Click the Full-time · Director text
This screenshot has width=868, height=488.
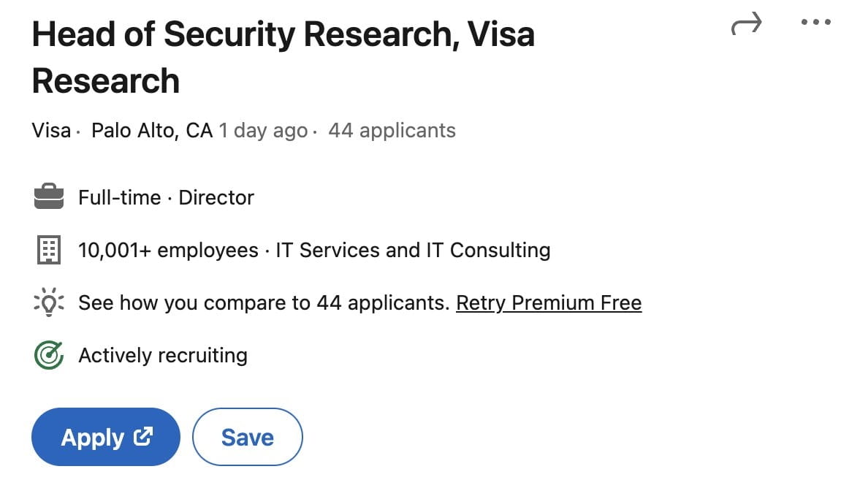click(x=167, y=197)
